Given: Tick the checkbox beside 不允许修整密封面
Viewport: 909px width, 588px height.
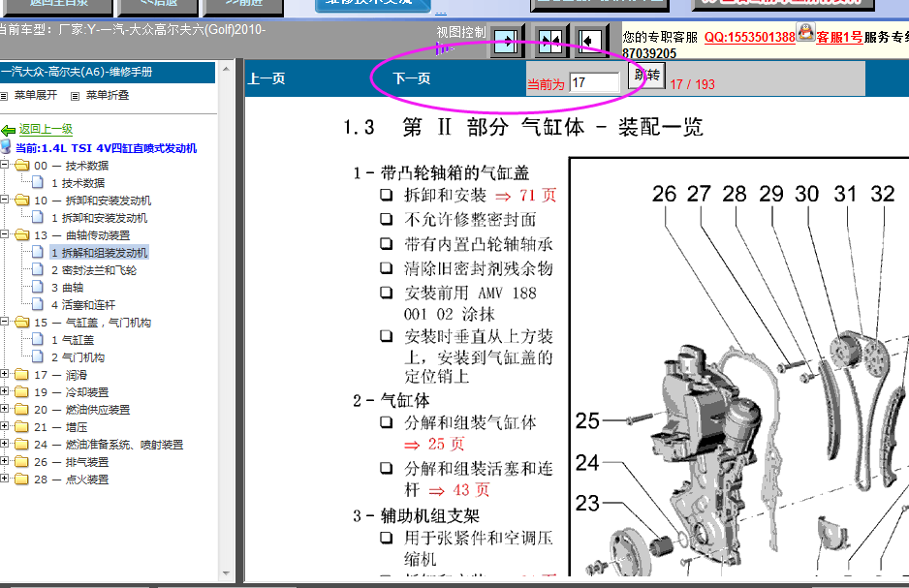Looking at the screenshot, I should 386,219.
